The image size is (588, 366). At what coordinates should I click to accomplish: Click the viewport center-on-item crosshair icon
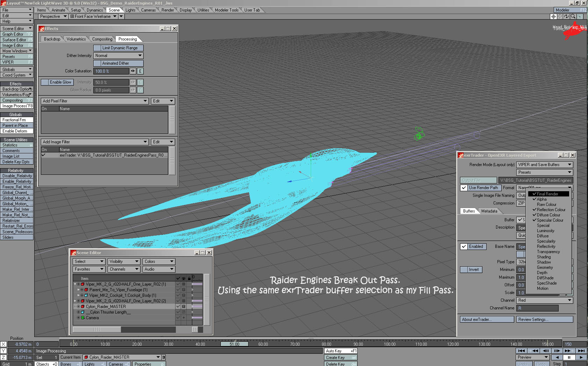(553, 16)
